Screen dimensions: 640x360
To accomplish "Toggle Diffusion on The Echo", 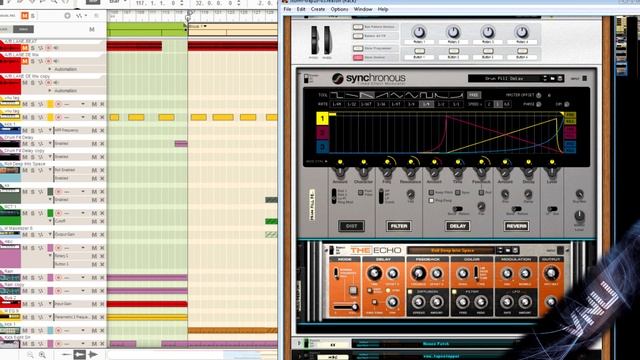I will click(x=410, y=292).
